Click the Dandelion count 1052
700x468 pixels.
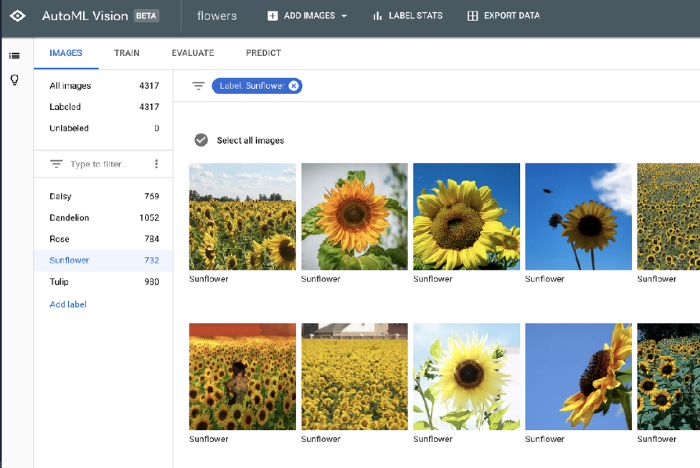click(x=149, y=218)
